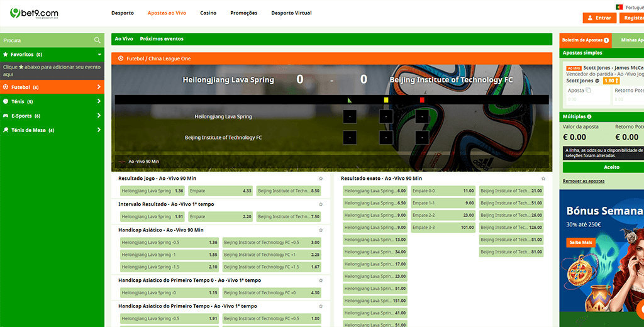This screenshot has width=644, height=327.
Task: Click the bet9.com logo
Action: coord(34,13)
